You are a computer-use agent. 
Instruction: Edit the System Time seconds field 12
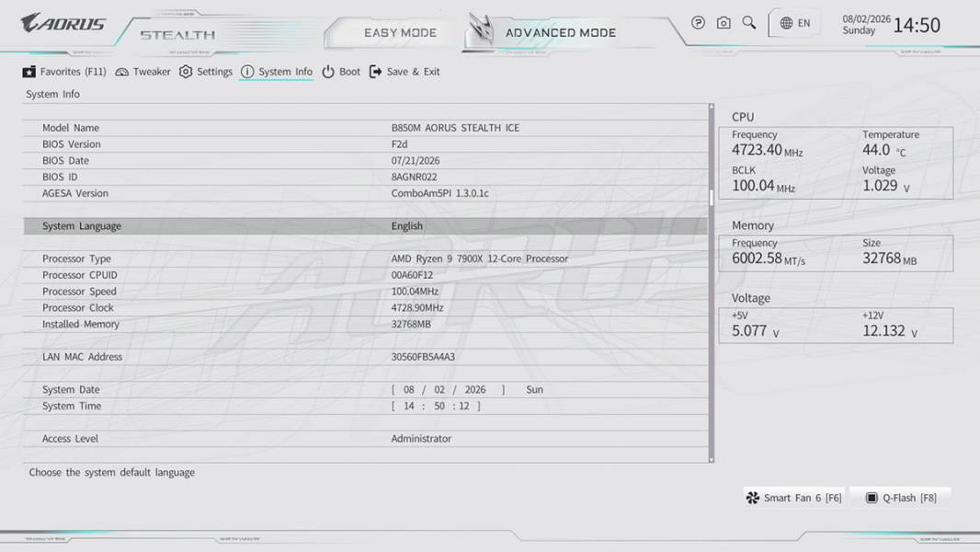(463, 406)
